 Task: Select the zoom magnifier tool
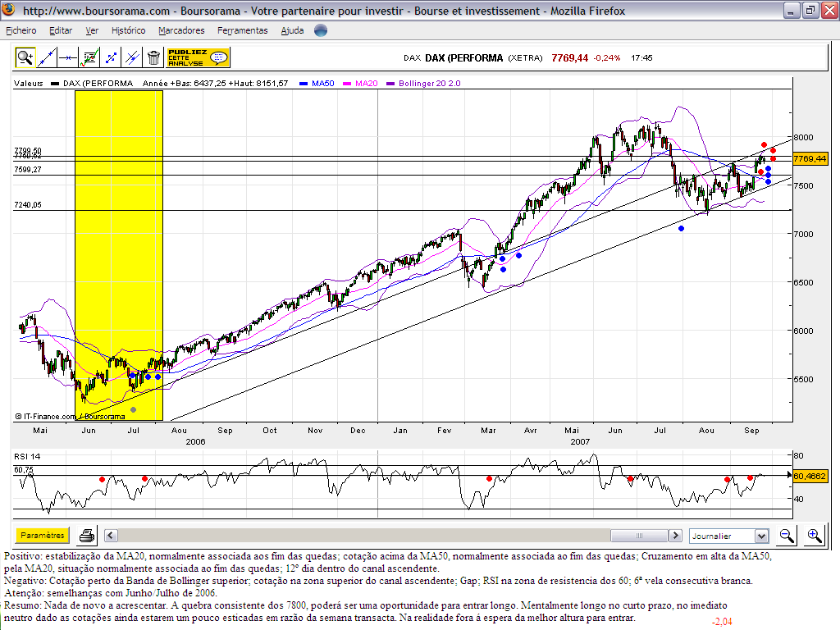coord(25,57)
